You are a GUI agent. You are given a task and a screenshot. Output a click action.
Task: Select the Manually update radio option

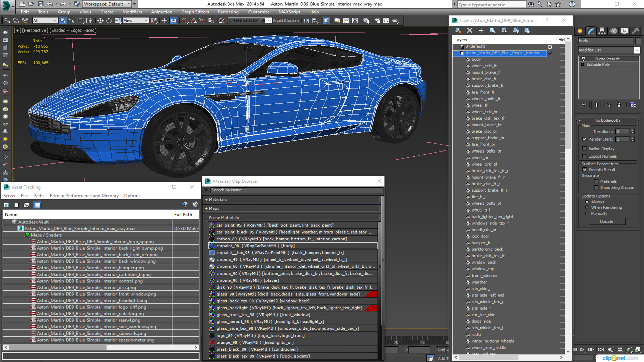pos(587,214)
